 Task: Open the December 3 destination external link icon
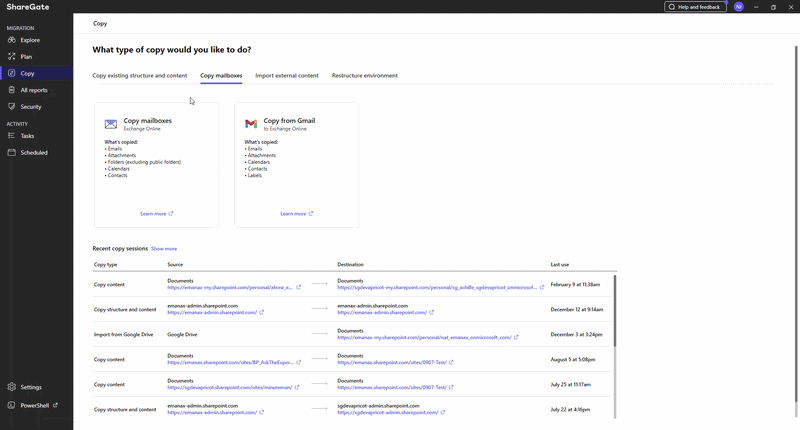[516, 338]
